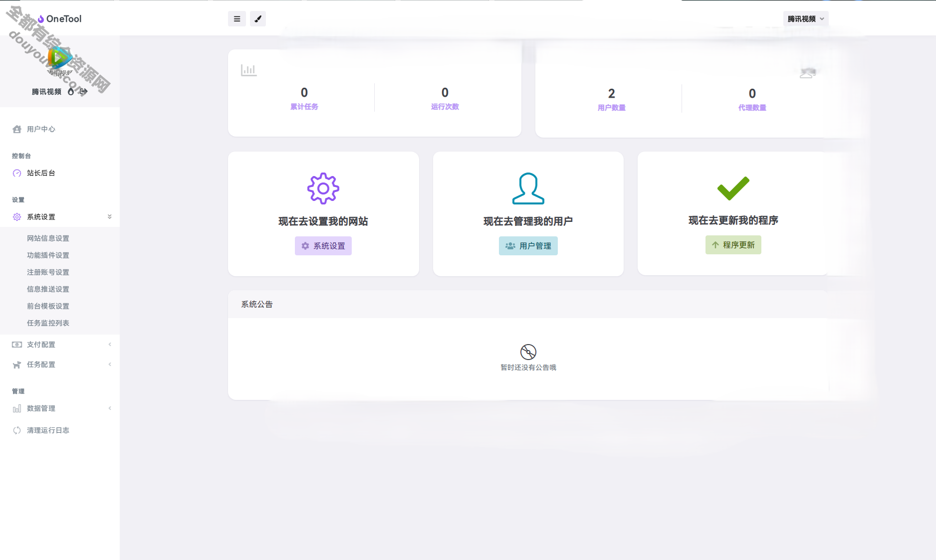The width and height of the screenshot is (936, 560).
Task: Click the bar chart icon beside 数据管理
Action: [17, 408]
